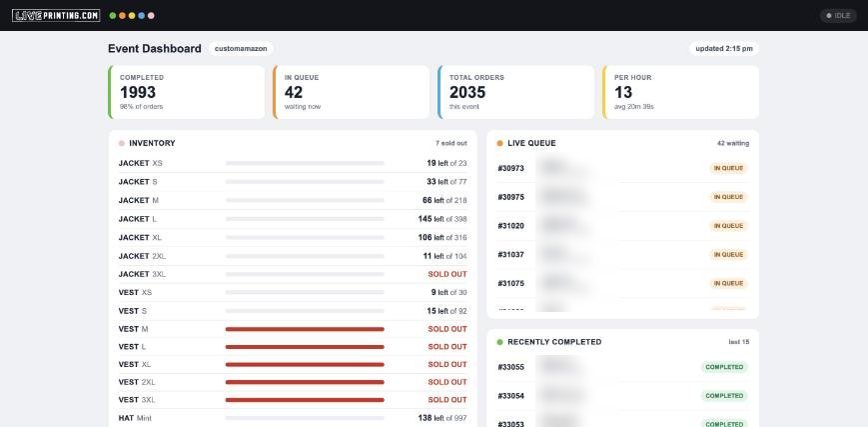This screenshot has width=868, height=427.
Task: Click the Vest L red stock bar
Action: [x=305, y=347]
